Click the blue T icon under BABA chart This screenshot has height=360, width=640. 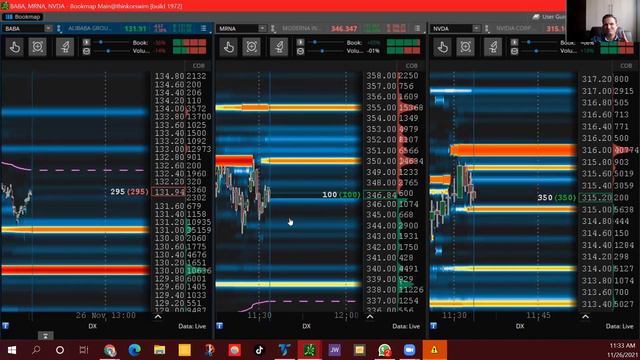tap(5, 326)
